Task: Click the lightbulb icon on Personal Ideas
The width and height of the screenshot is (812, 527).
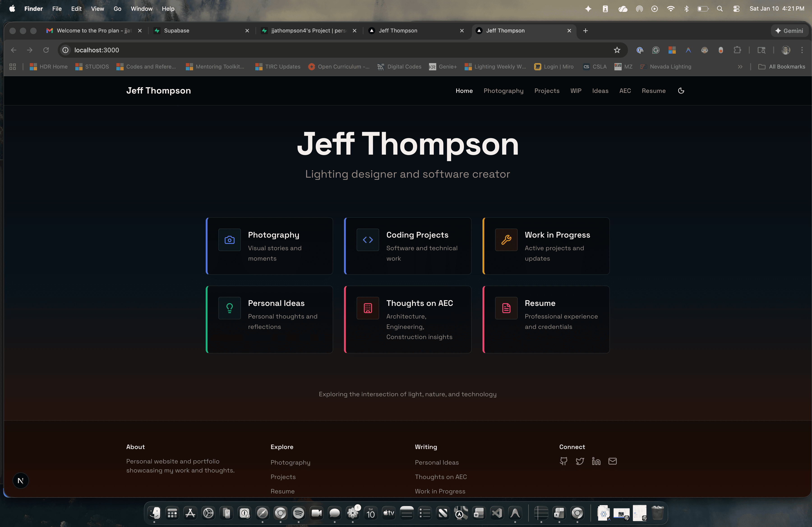Action: (x=229, y=308)
